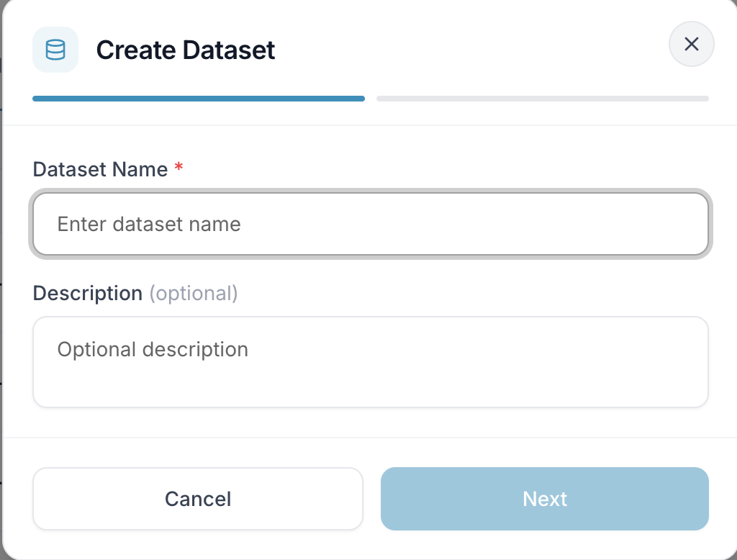Cancel dataset creation
The height and width of the screenshot is (560, 737).
198,499
